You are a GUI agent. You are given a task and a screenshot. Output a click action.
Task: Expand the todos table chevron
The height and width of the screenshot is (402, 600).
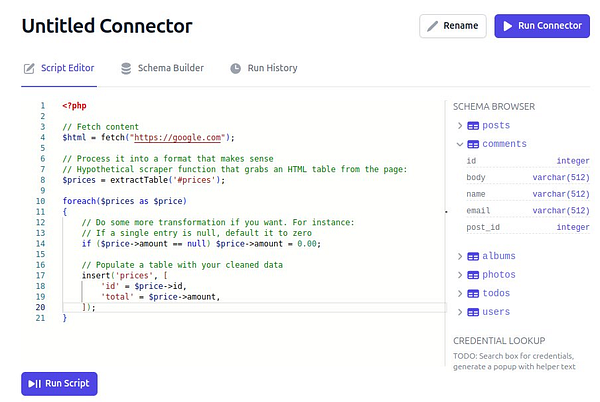pyautogui.click(x=460, y=294)
